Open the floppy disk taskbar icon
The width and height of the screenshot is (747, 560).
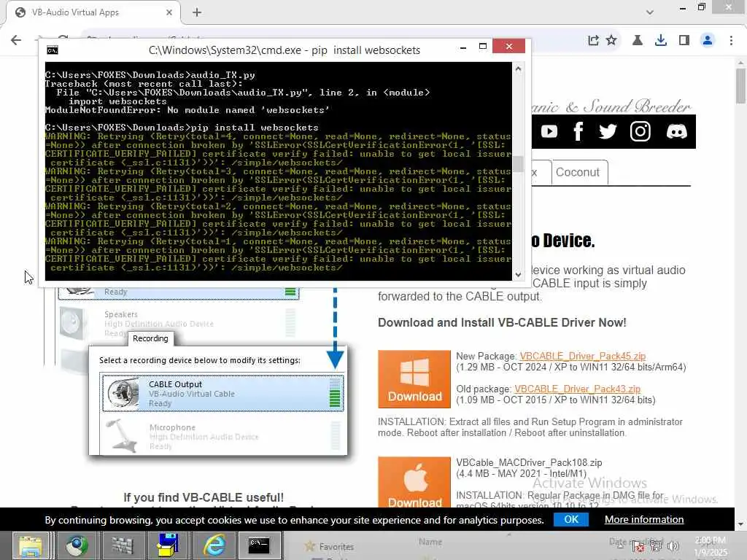[x=168, y=545]
